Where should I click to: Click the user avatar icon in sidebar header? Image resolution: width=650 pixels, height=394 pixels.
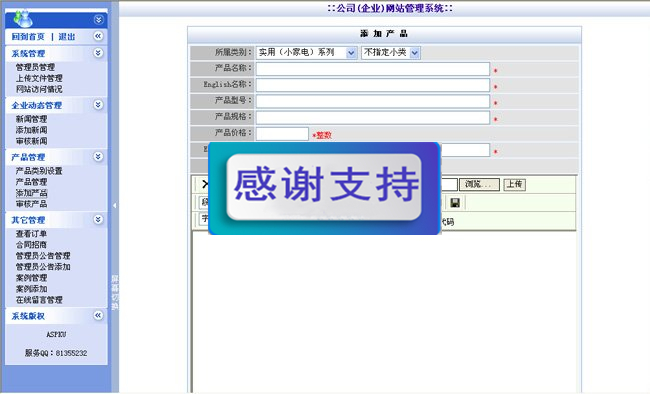tap(23, 19)
